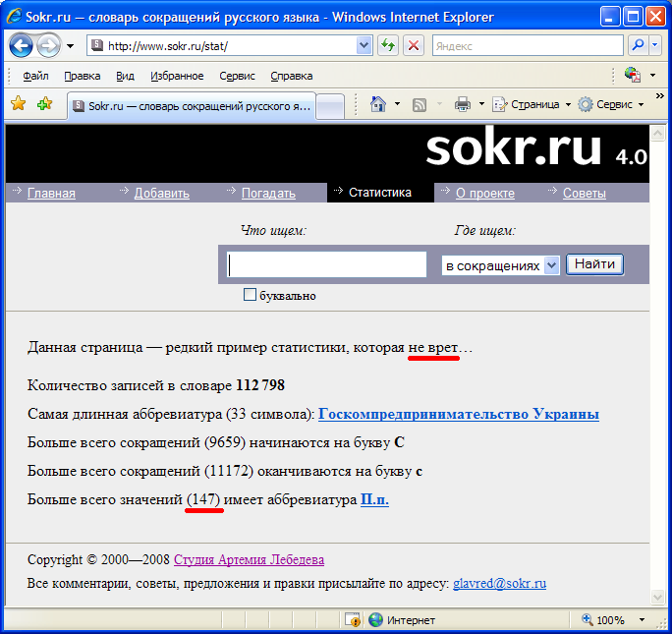This screenshot has width=672, height=634.
Task: Click the Favorites Center star icon
Action: pyautogui.click(x=19, y=103)
